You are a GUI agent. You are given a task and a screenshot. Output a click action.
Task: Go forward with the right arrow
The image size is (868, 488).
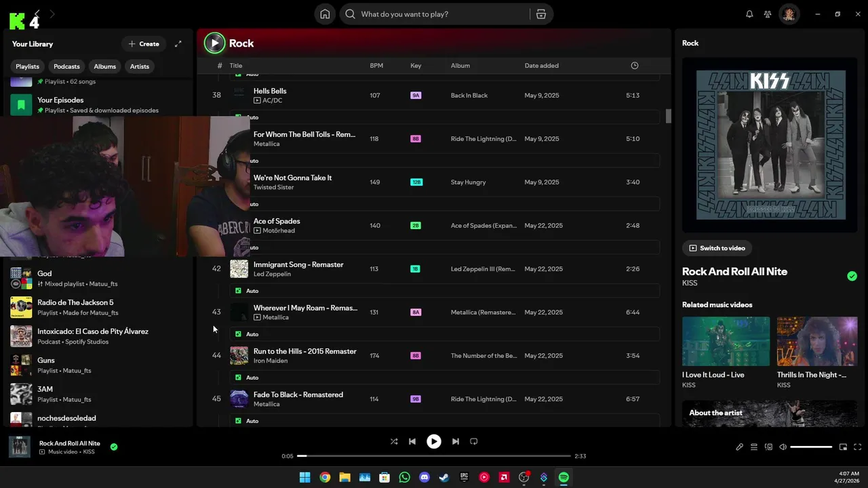[x=53, y=14]
